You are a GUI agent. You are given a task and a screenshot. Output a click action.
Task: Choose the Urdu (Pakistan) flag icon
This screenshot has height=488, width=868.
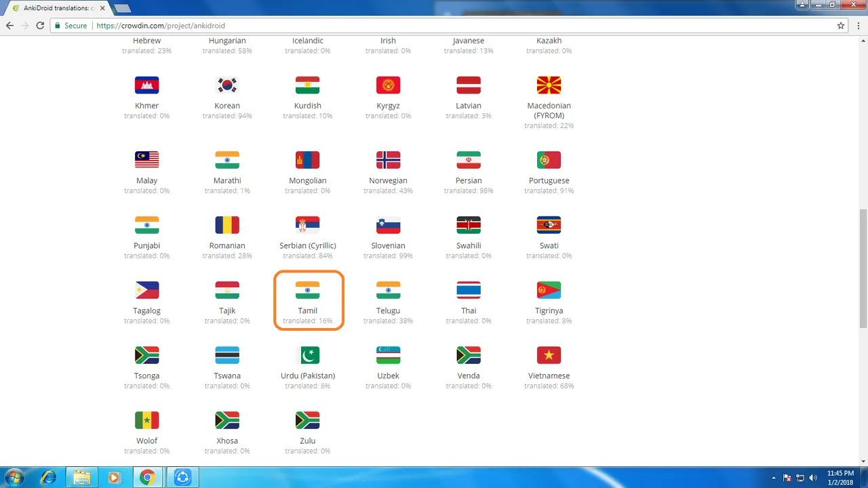tap(308, 355)
